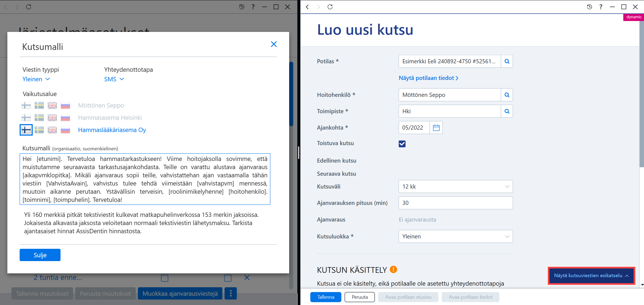Click the Sulje button
Viewport: 644px width, 305px height.
(40, 255)
